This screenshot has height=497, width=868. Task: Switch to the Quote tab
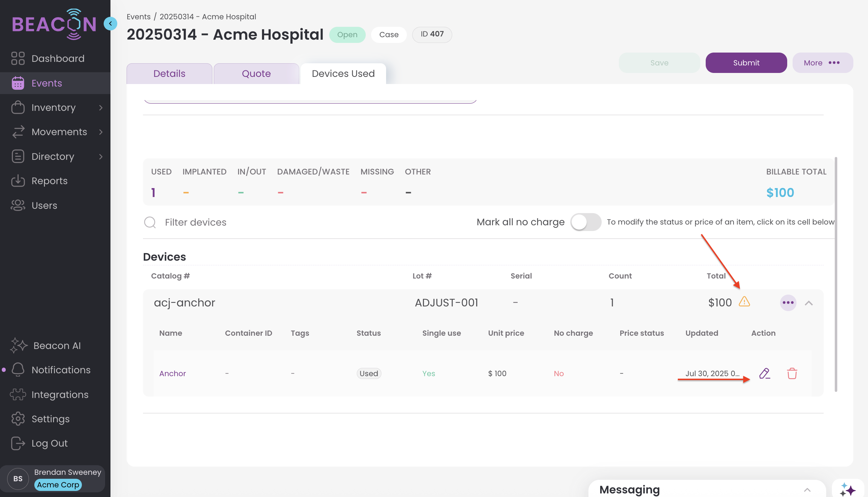pos(256,74)
